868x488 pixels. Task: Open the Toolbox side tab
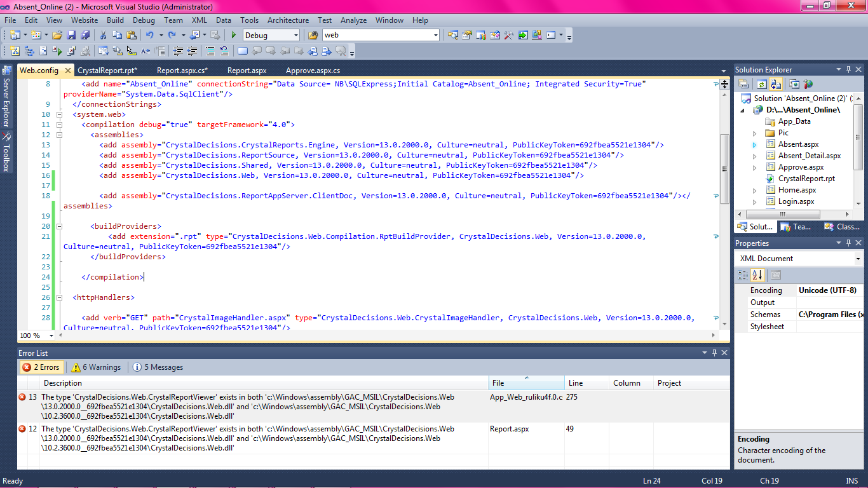pyautogui.click(x=6, y=152)
